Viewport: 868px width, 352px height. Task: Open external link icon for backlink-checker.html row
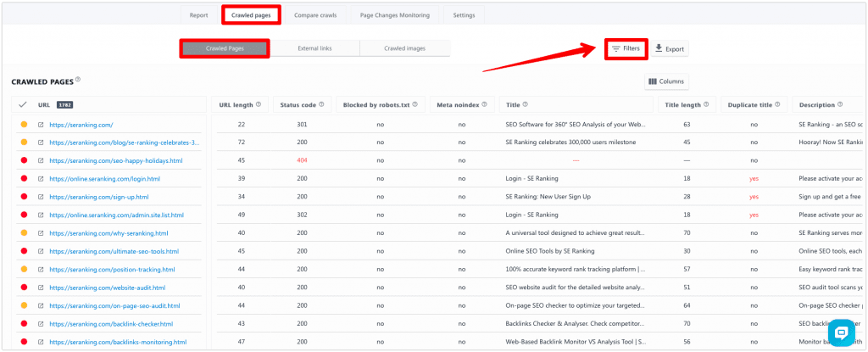click(x=41, y=324)
